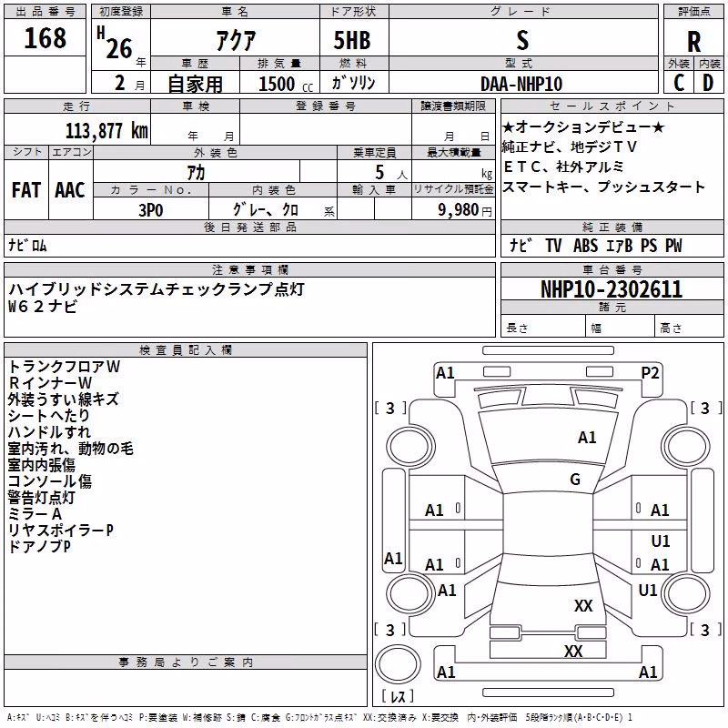The image size is (728, 728).
Task: Select the 警告灯点灯 inspector note
Action: (x=42, y=498)
